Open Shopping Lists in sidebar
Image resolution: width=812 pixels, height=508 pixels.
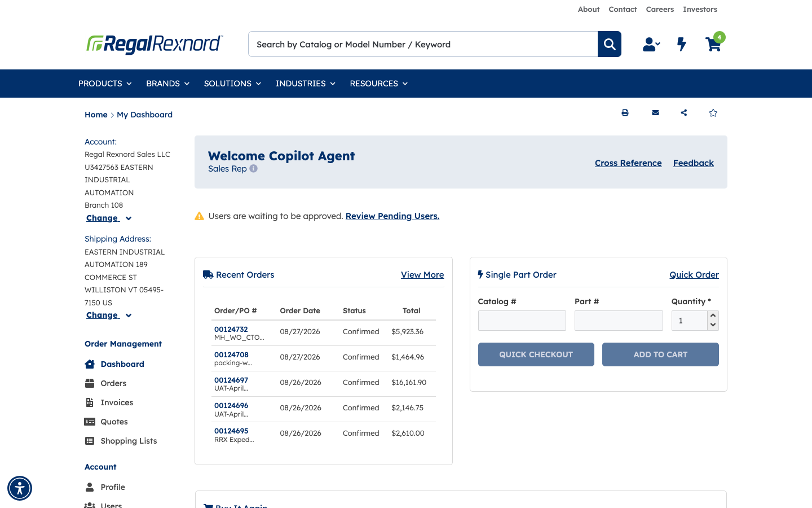pos(129,441)
